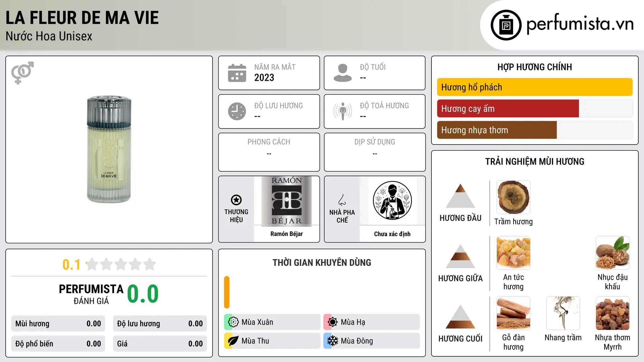Click the leaf icon for Mùa Thu
644x362 pixels.
coord(233,341)
